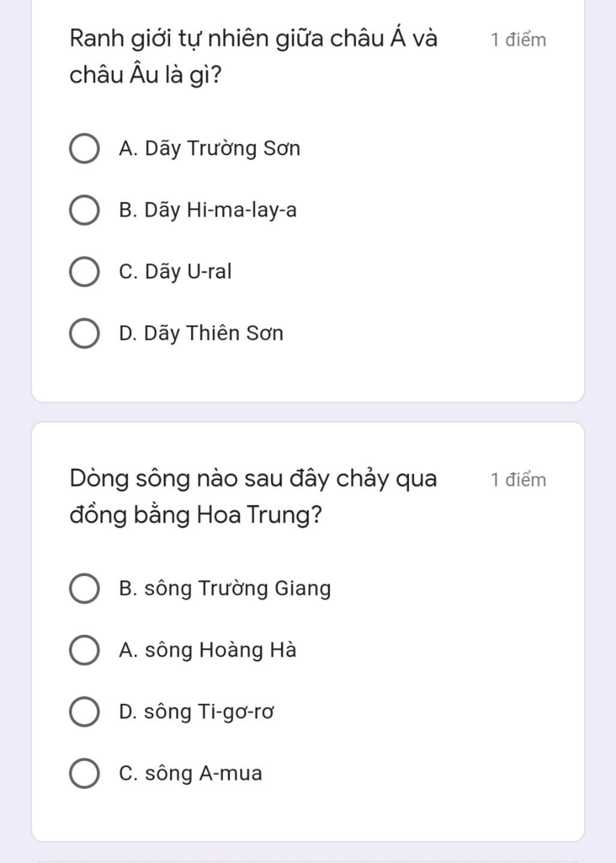Screen dimensions: 616x863
Task: Click the label text 'B. sông Trường Giang'
Action: pos(225,589)
